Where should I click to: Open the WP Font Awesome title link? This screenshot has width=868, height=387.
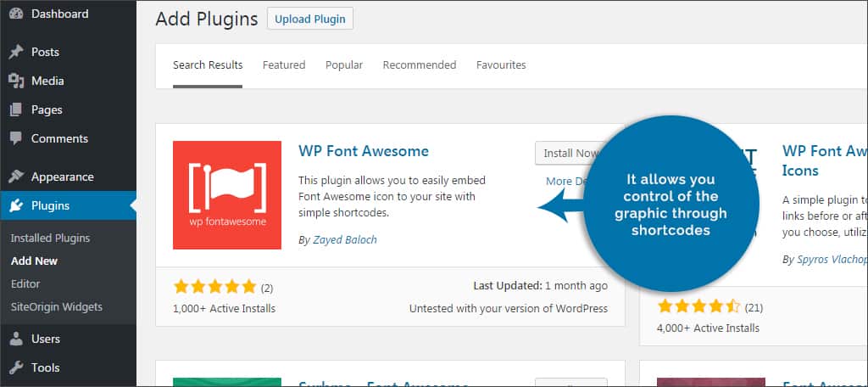tap(364, 151)
